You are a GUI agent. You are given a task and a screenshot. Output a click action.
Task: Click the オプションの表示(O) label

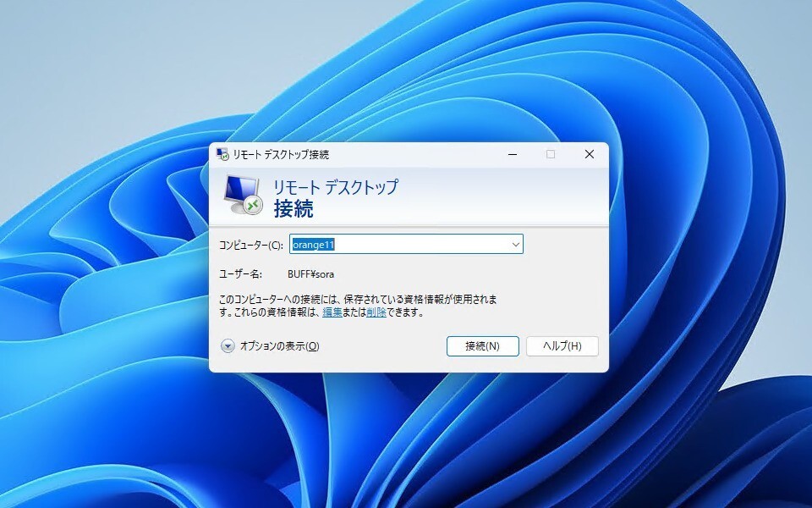pos(280,346)
